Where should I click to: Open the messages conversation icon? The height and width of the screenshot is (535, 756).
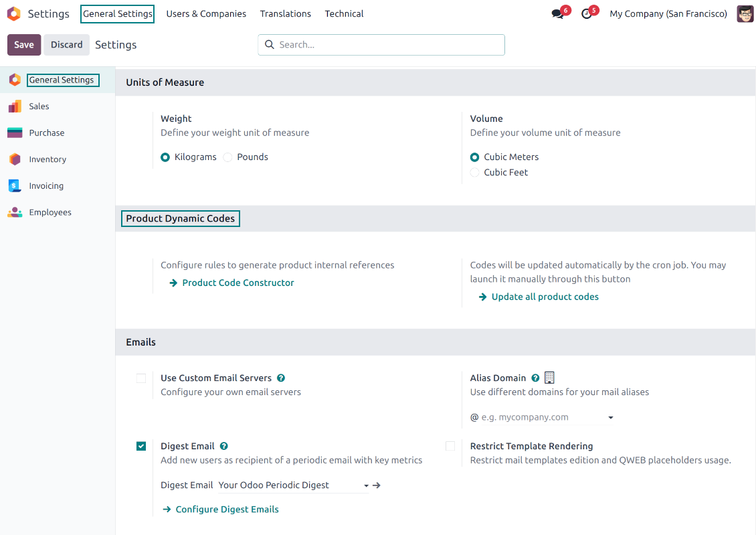pyautogui.click(x=557, y=14)
